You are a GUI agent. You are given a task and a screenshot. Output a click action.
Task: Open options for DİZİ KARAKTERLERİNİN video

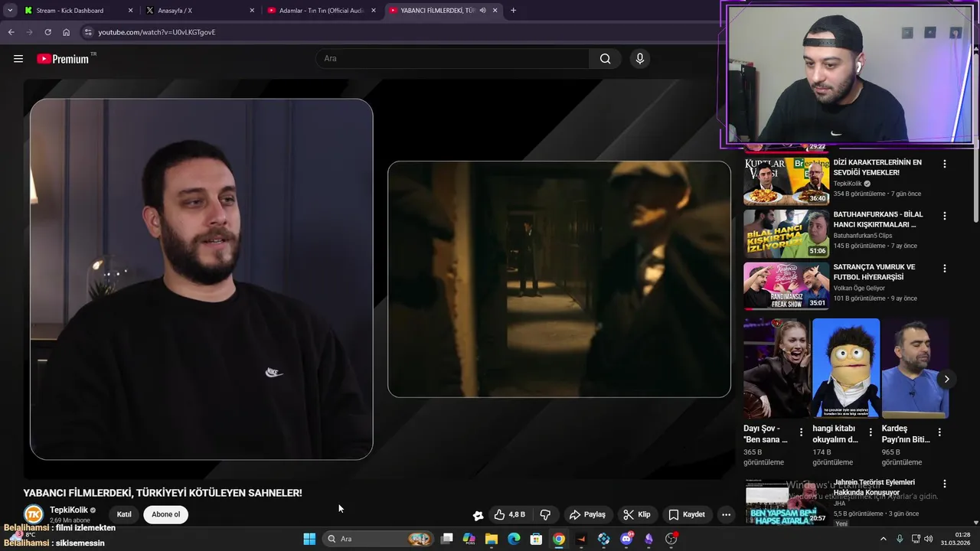pos(944,164)
